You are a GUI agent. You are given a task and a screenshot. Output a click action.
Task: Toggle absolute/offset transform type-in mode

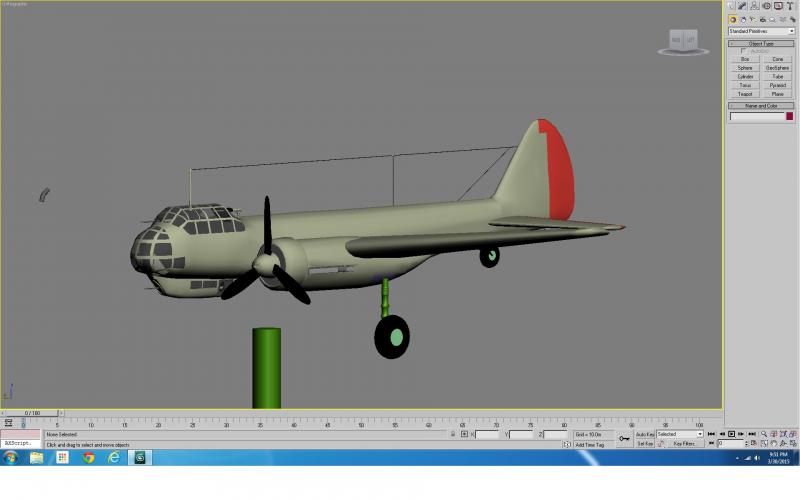click(464, 434)
